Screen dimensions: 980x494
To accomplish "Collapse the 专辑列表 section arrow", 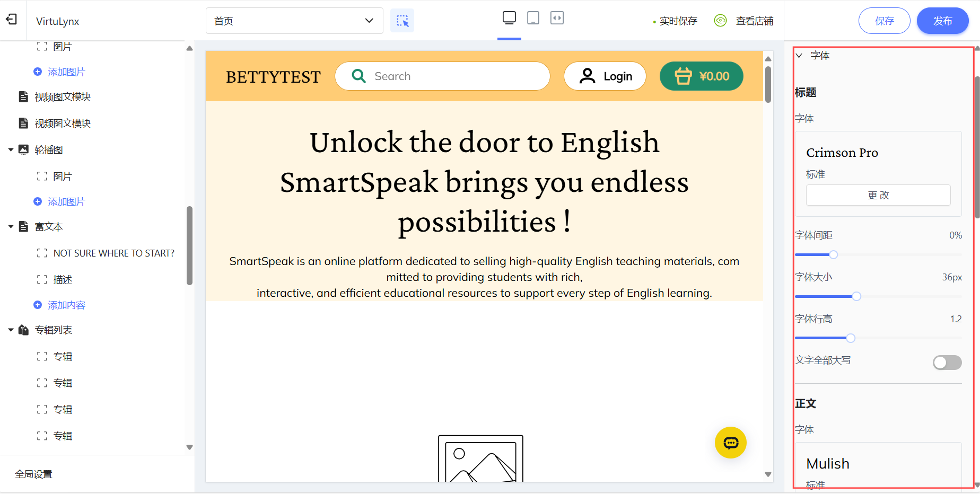I will (x=11, y=330).
